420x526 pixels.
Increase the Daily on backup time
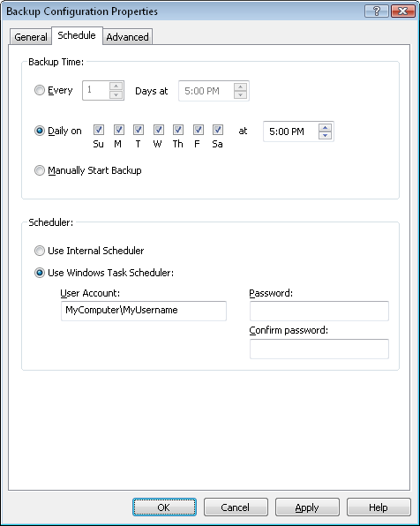pos(325,127)
